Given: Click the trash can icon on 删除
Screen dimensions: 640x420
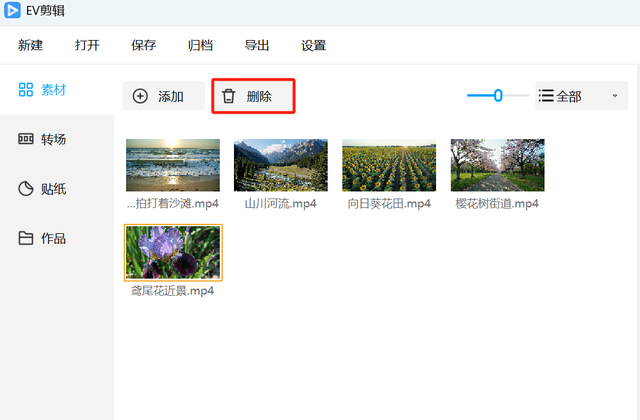Looking at the screenshot, I should [229, 96].
